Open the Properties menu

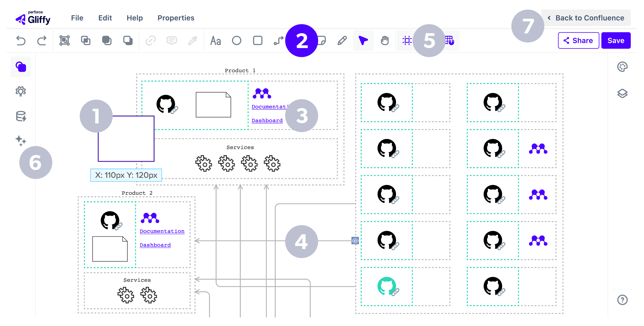pos(176,18)
